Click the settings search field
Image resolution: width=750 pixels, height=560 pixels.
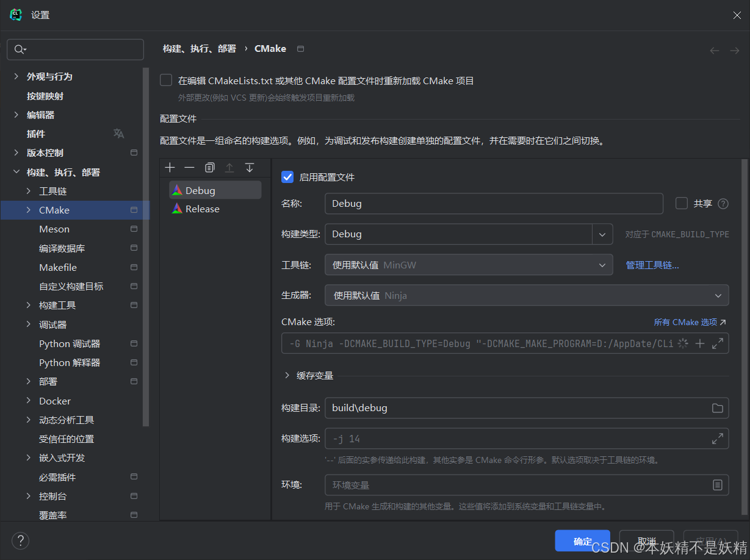coord(76,49)
